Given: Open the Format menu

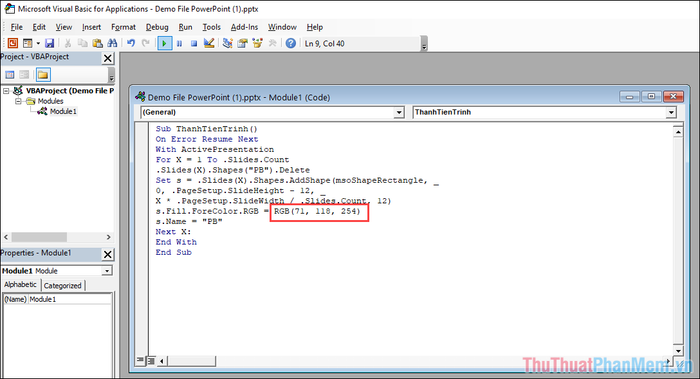Looking at the screenshot, I should (x=123, y=27).
